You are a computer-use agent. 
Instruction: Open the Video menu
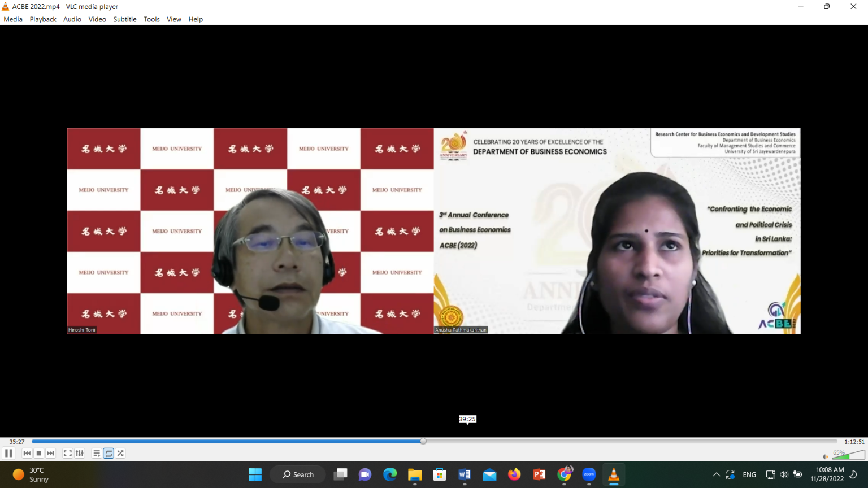[x=97, y=19]
